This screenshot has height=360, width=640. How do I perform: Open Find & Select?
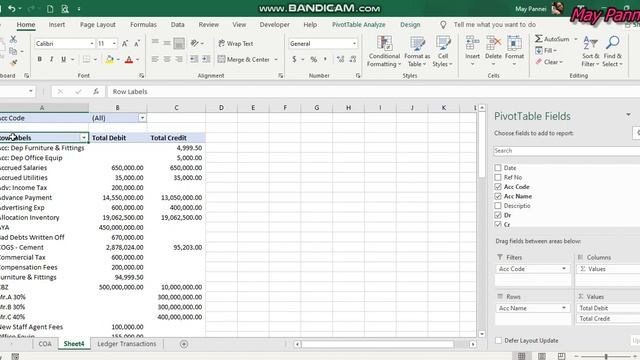pos(613,51)
